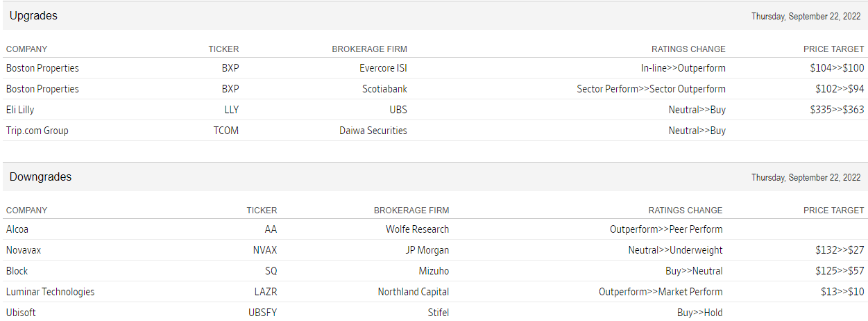Click the UBSFY ticker symbol
The width and height of the screenshot is (868, 321).
(x=263, y=313)
